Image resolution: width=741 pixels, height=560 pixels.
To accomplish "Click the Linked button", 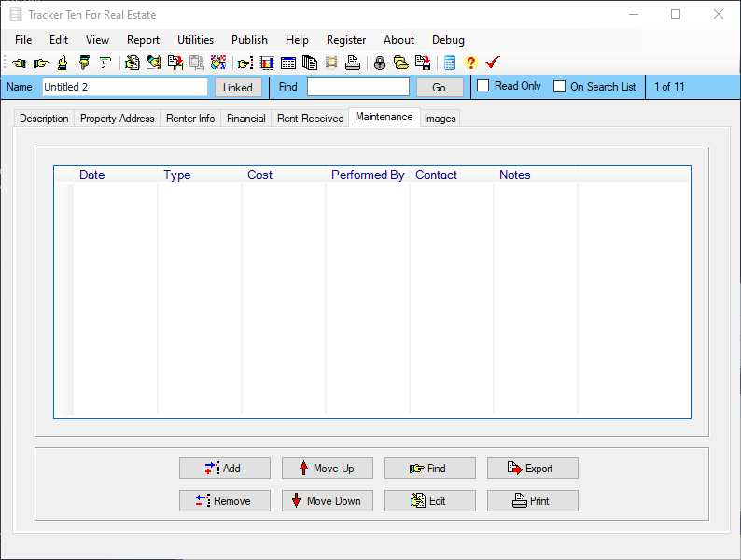I will point(238,88).
